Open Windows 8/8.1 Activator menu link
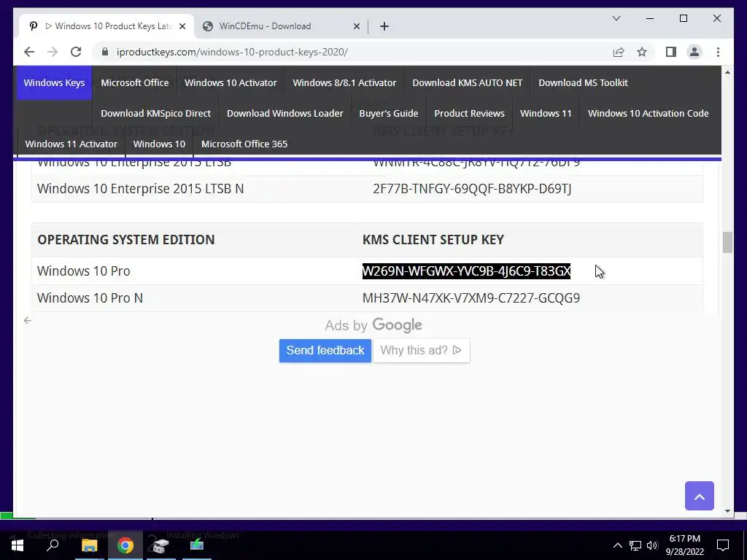This screenshot has width=747, height=560. 344,82
